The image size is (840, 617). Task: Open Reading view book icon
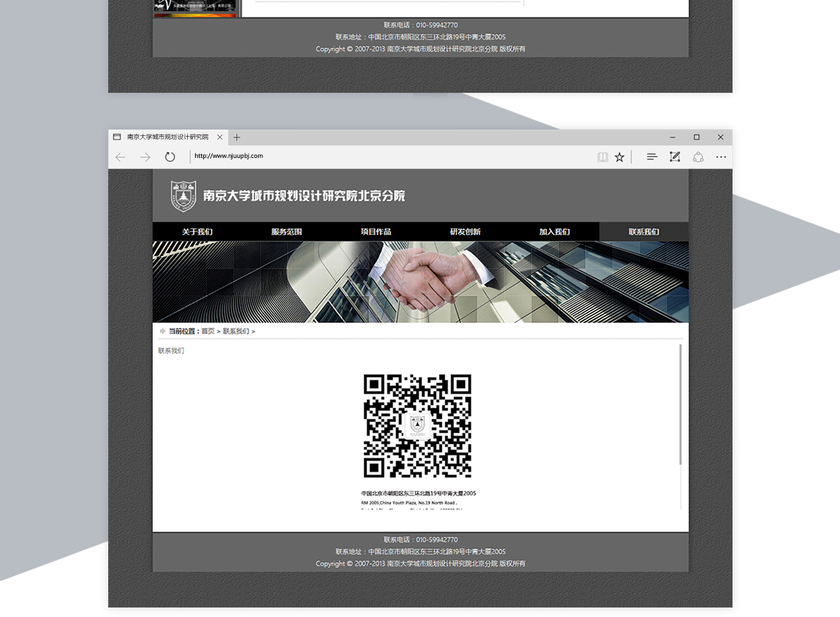pyautogui.click(x=602, y=157)
